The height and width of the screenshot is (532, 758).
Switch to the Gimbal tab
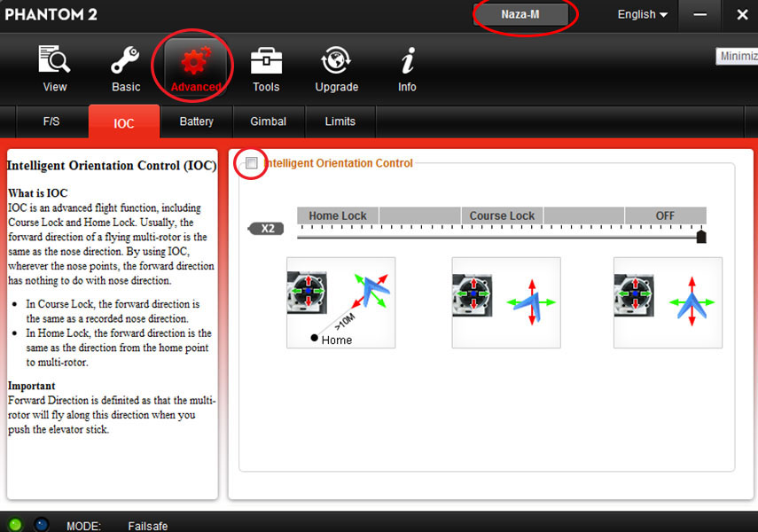click(269, 121)
